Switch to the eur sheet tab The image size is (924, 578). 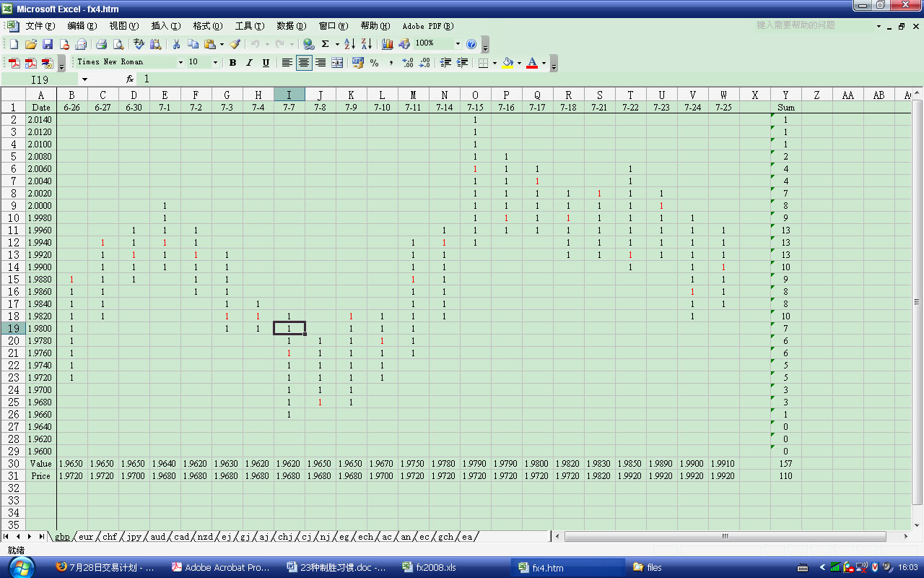(86, 537)
